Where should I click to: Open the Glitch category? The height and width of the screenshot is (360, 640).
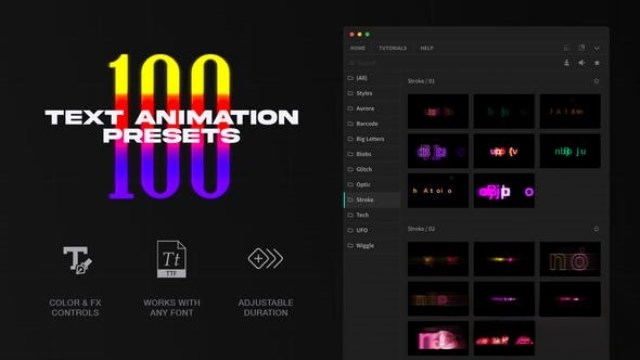372,169
